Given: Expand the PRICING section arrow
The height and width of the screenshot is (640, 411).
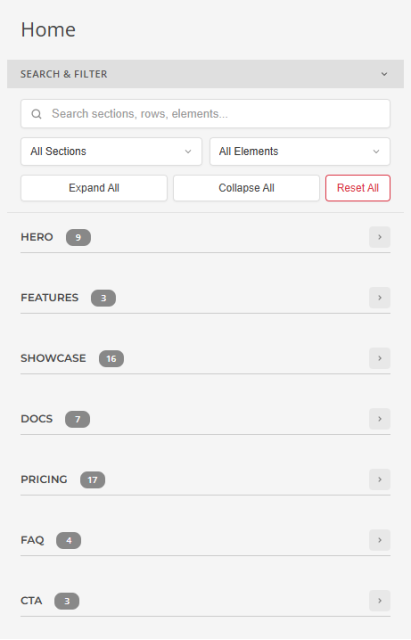Looking at the screenshot, I should [380, 479].
